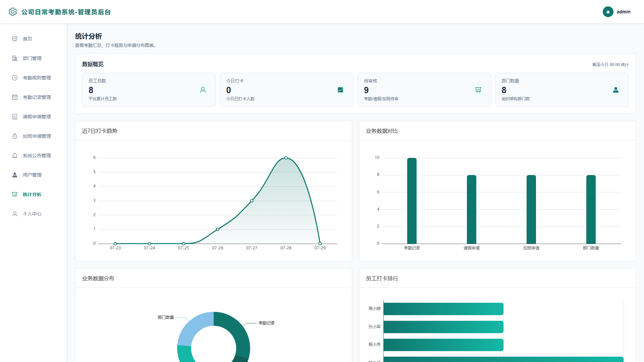The height and width of the screenshot is (362, 644).
Task: Click the gear logo icon in header
Action: (x=13, y=12)
